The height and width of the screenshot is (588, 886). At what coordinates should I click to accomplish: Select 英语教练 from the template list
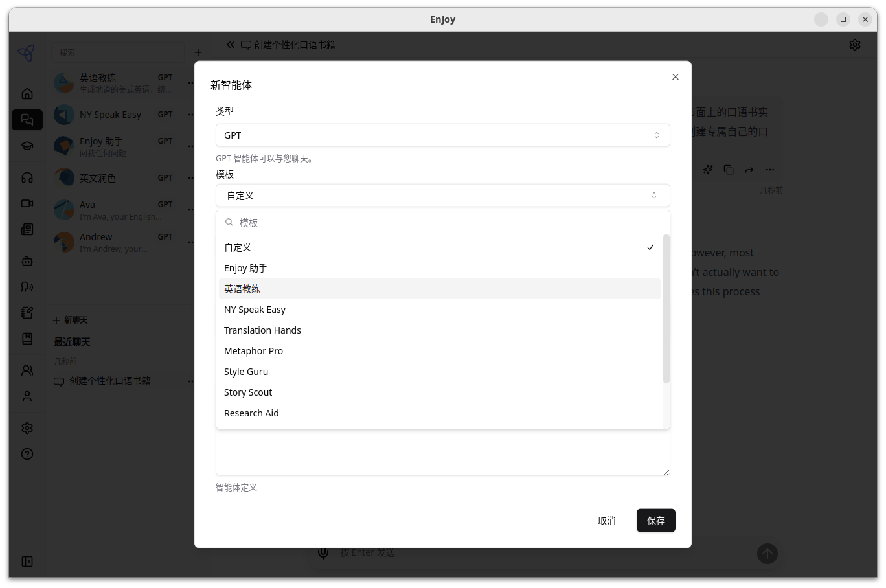242,288
